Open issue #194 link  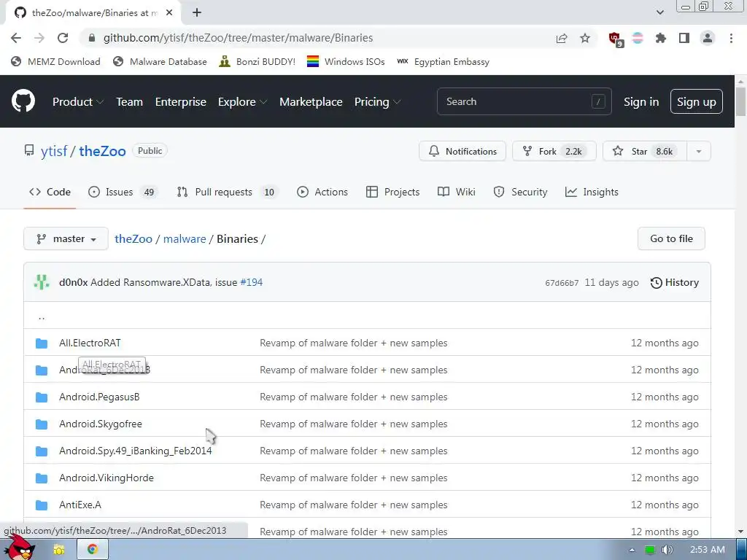252,282
